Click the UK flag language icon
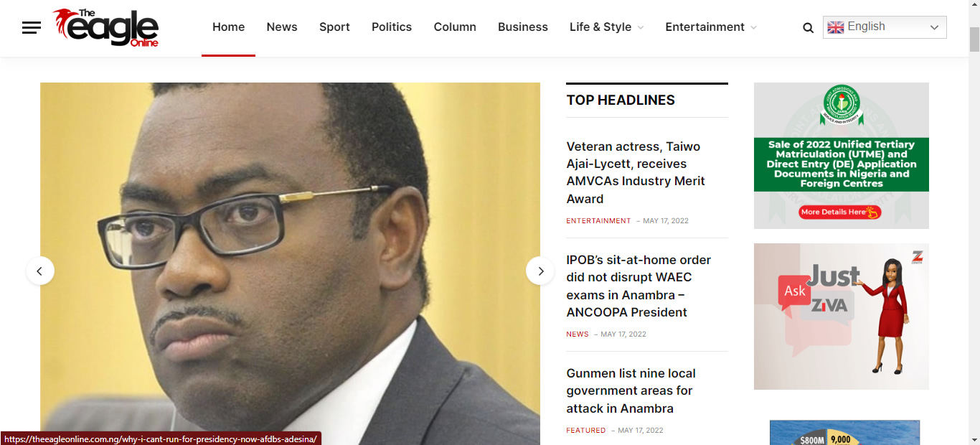Viewport: 980px width, 445px height. [835, 27]
